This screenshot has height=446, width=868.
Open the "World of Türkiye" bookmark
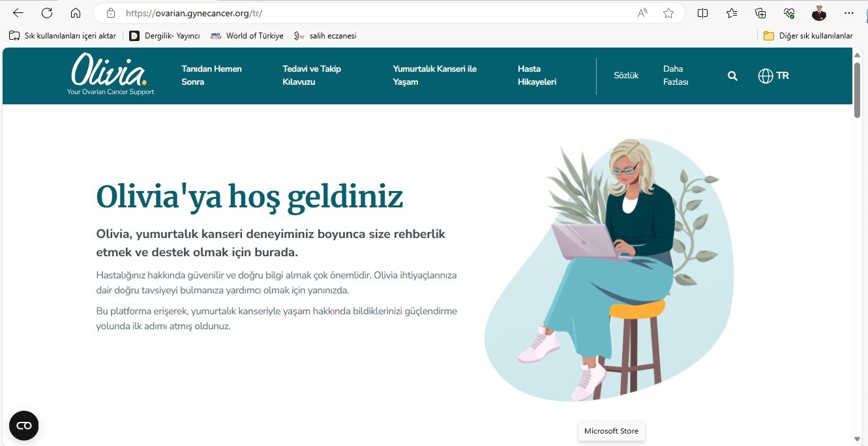[247, 36]
